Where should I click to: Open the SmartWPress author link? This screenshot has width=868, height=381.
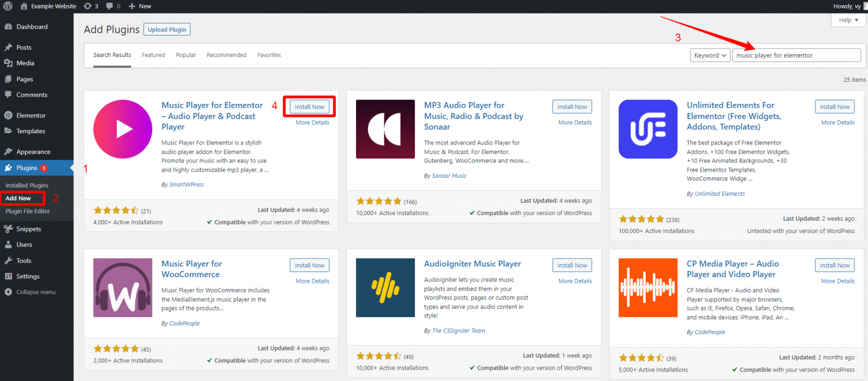[186, 185]
